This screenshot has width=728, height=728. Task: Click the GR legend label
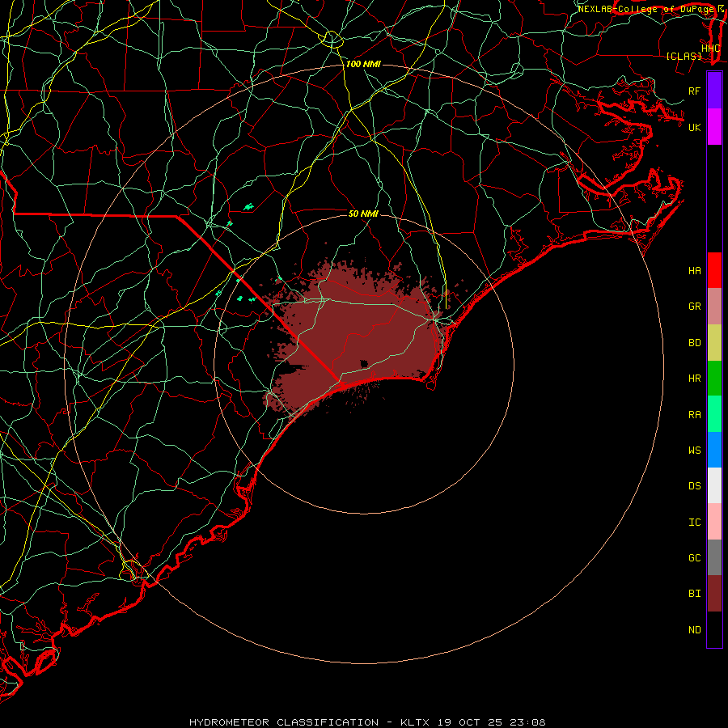tap(694, 307)
